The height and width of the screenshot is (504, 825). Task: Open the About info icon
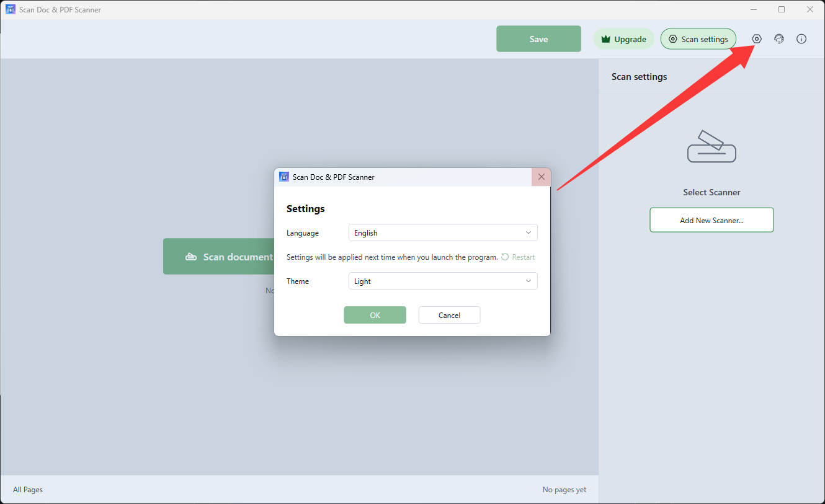click(x=801, y=39)
